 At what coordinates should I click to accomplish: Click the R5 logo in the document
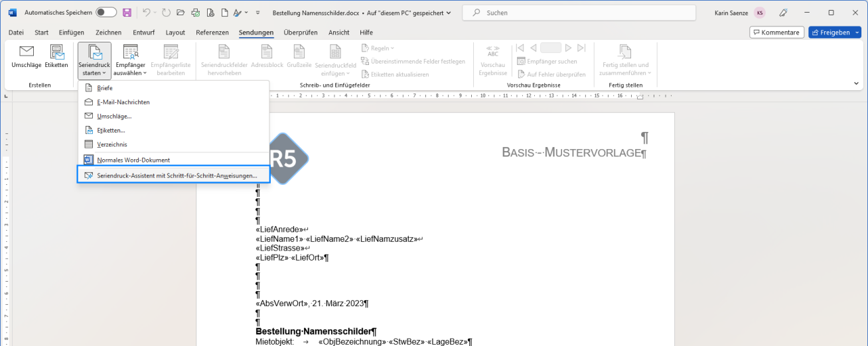click(x=289, y=158)
